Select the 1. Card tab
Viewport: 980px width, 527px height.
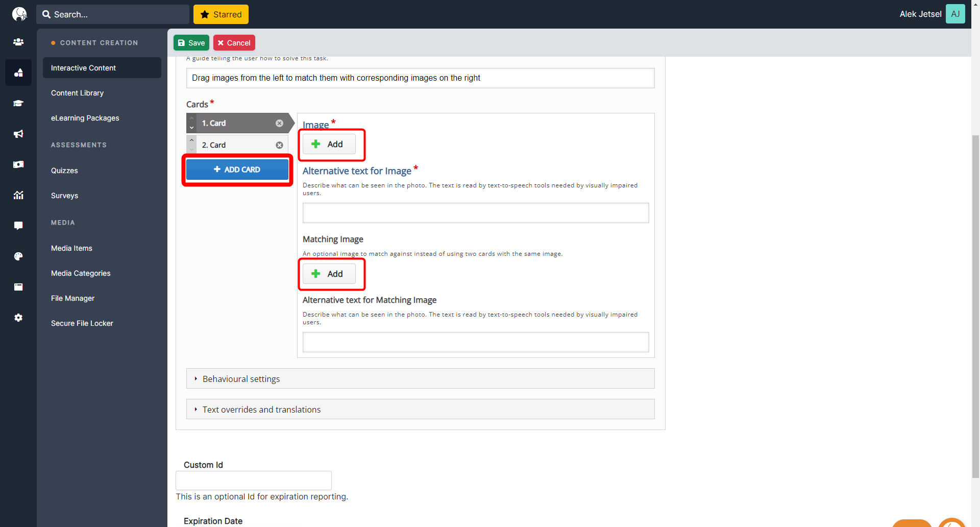pos(237,123)
